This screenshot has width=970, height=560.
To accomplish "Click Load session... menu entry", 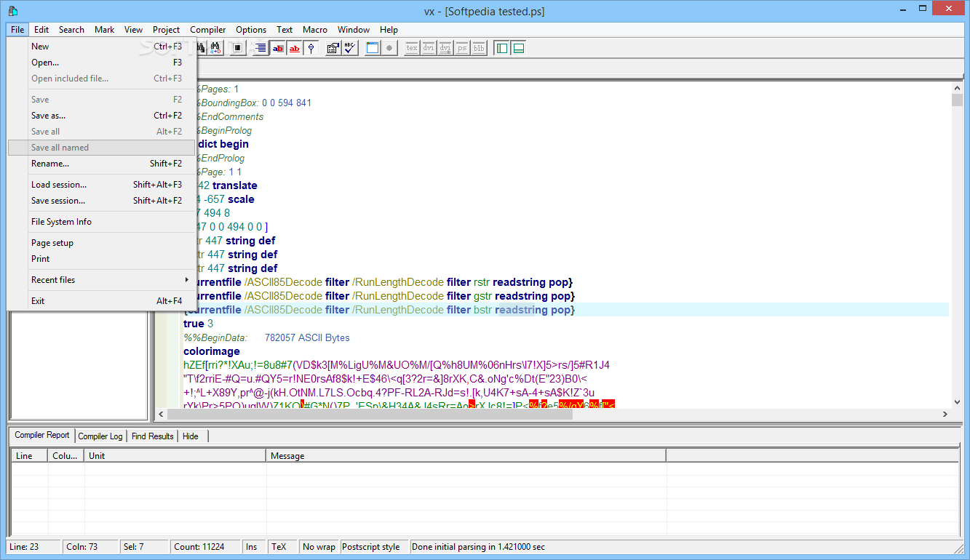I will pyautogui.click(x=102, y=185).
